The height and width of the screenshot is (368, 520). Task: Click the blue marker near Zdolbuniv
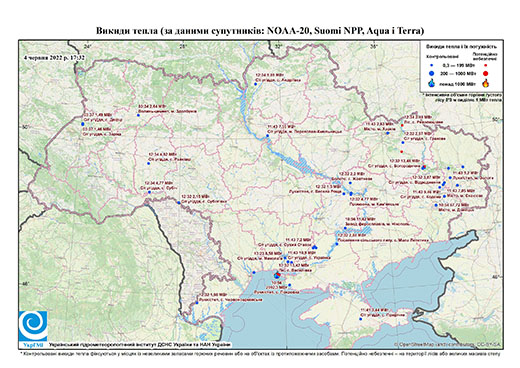138,115
